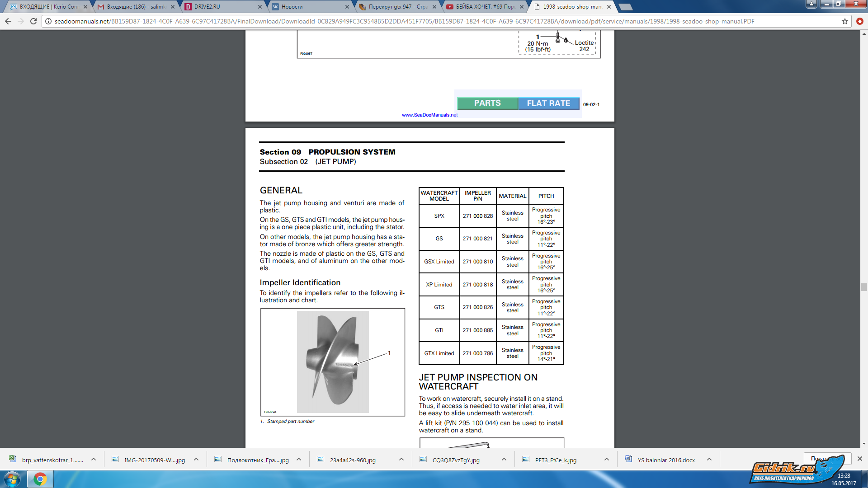This screenshot has height=488, width=868.
Task: Click the vertical scrollbar thumb
Action: coord(863,287)
